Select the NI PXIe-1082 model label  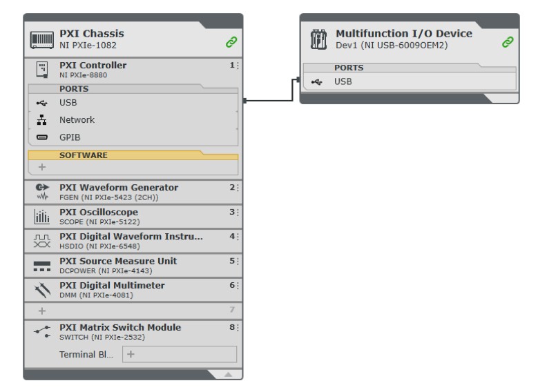click(x=88, y=46)
